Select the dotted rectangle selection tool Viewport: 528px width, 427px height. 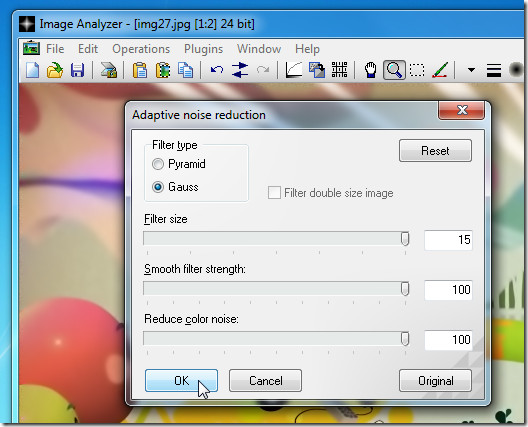(417, 70)
